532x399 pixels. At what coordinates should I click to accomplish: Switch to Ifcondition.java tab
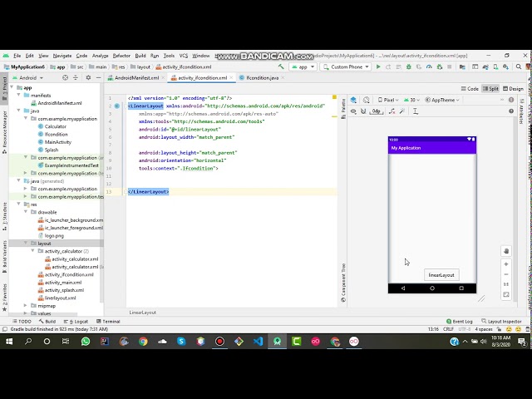click(263, 77)
